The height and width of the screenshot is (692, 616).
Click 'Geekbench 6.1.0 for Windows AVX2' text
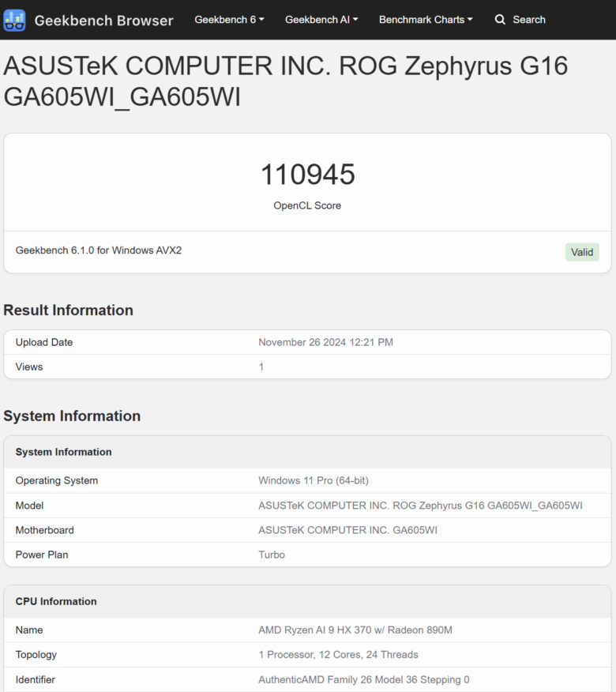[99, 250]
